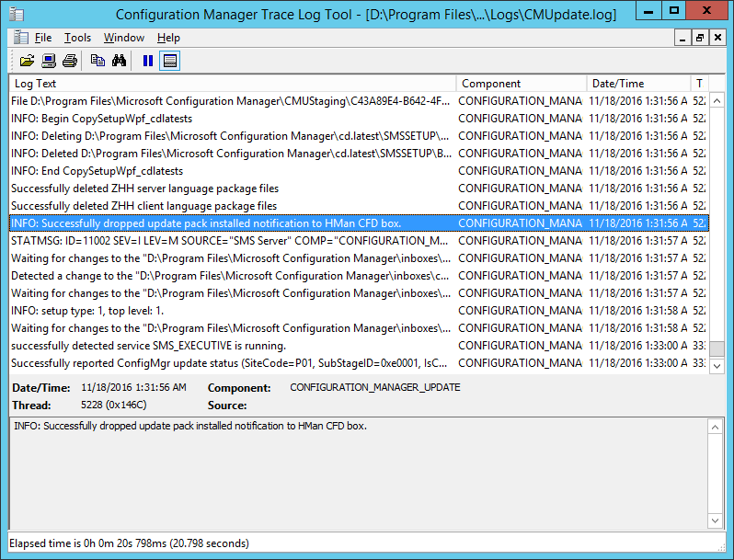Screen dimensions: 734x560
Task: Open a log file with folder icon
Action: [x=28, y=61]
